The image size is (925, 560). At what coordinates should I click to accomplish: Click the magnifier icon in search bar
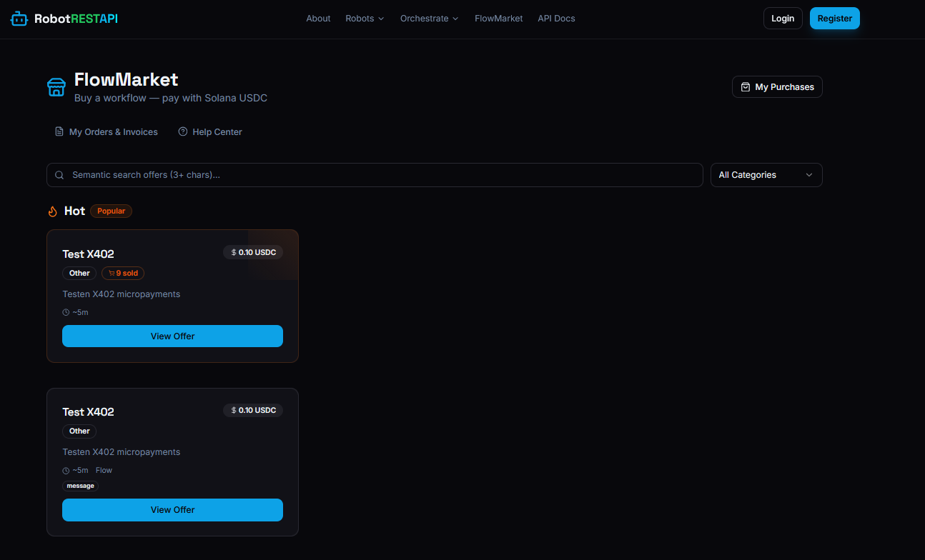click(x=59, y=175)
